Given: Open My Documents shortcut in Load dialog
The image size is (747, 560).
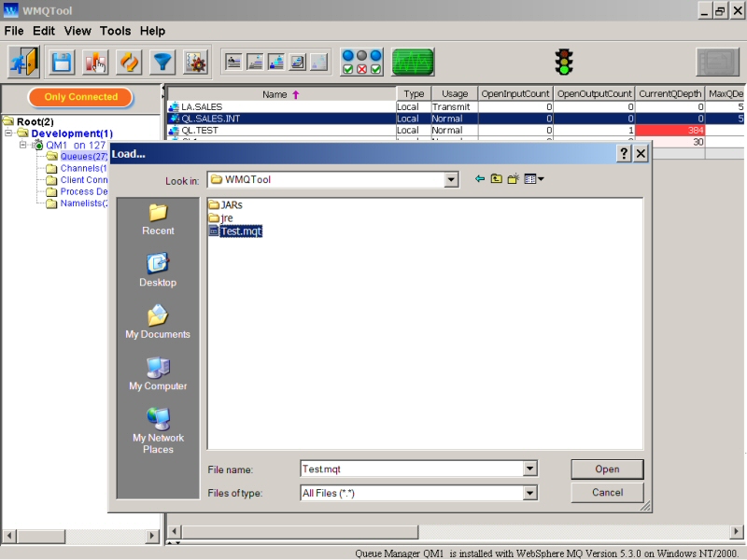Looking at the screenshot, I should tap(158, 322).
